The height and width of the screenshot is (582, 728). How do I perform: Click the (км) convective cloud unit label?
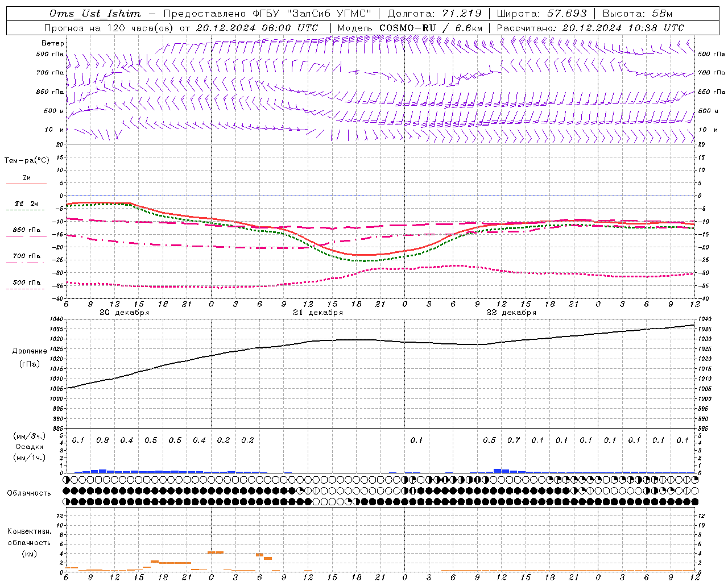30,554
